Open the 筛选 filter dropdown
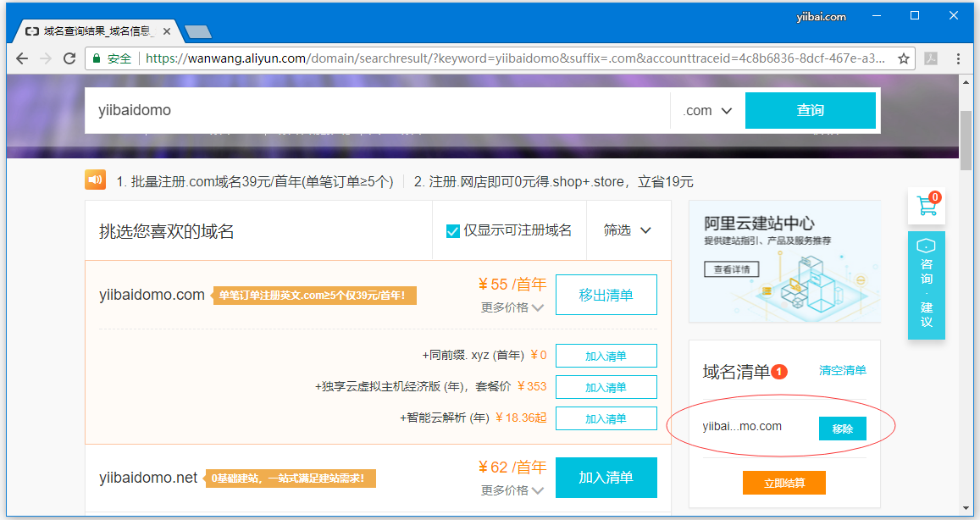This screenshot has width=980, height=520. [628, 230]
